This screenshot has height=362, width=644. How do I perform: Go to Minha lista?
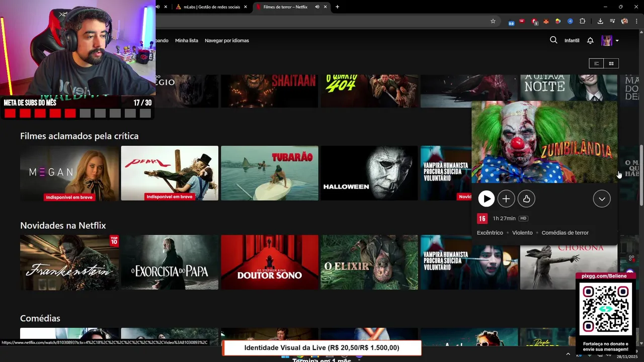click(187, 40)
